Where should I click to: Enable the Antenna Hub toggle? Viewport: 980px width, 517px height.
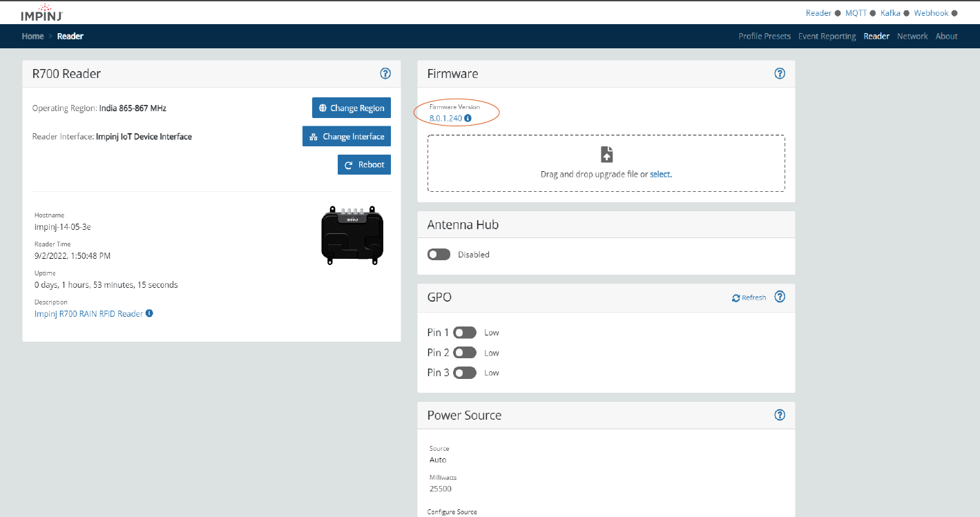(x=439, y=255)
